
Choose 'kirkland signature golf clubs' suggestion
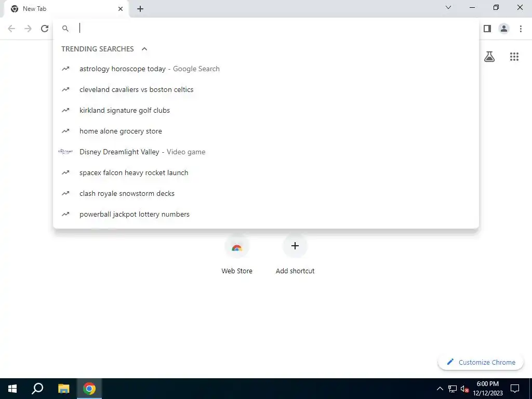266,110
